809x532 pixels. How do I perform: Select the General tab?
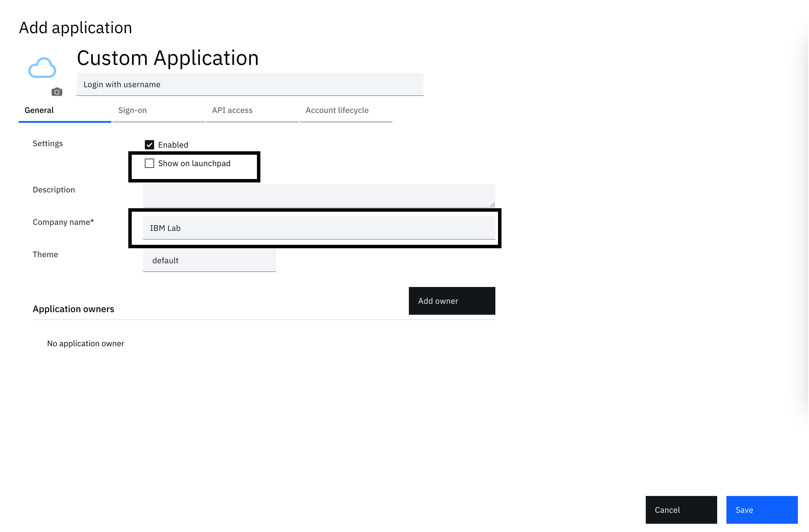(x=39, y=110)
